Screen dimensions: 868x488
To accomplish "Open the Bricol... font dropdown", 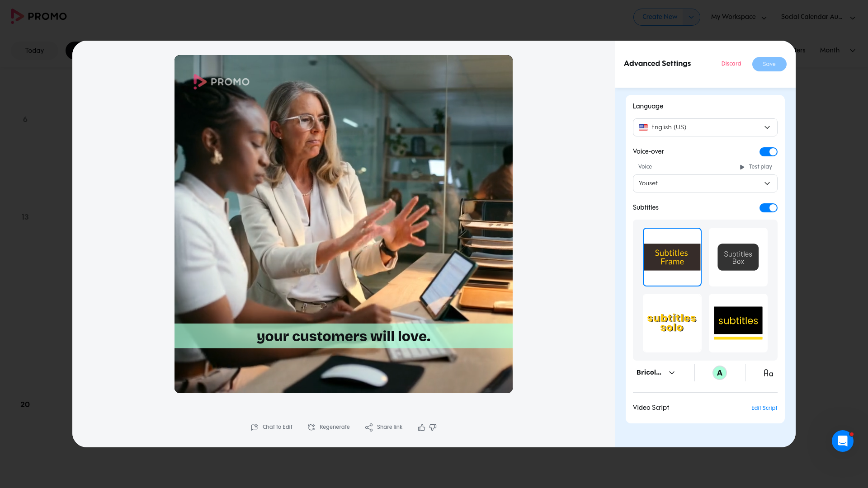I will (x=656, y=373).
